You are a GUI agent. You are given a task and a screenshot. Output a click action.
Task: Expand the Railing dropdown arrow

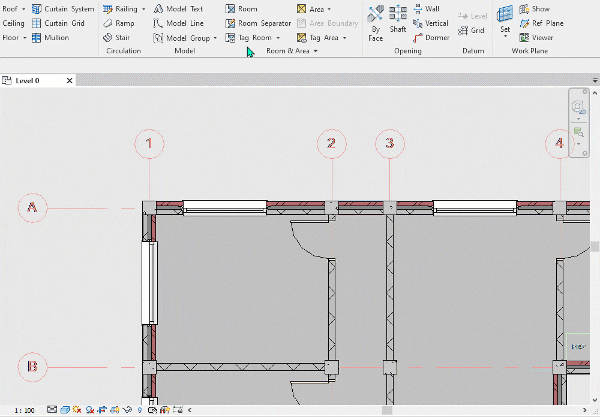[x=143, y=9]
